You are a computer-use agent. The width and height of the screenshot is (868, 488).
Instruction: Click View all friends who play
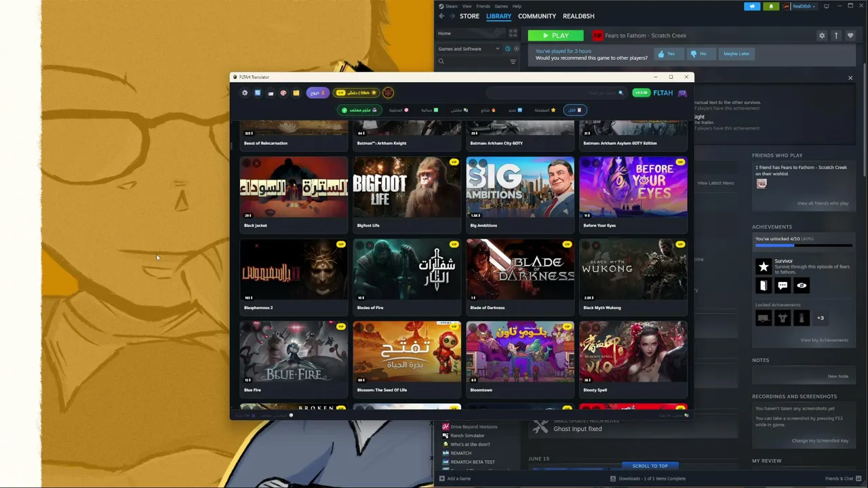coord(823,203)
